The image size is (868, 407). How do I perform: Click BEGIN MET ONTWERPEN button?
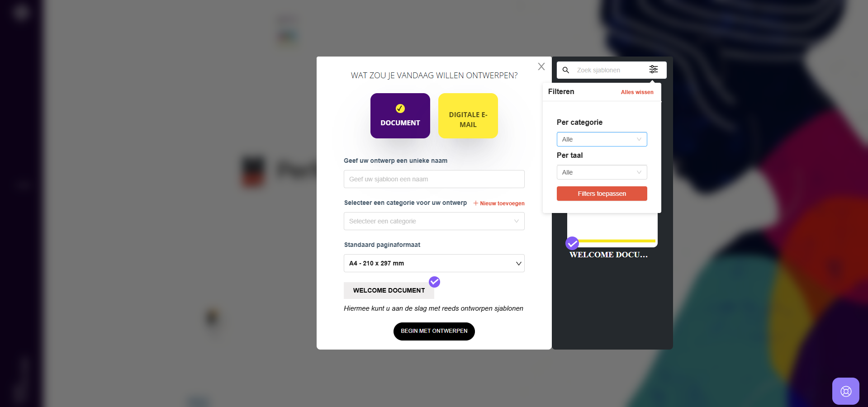click(x=434, y=331)
